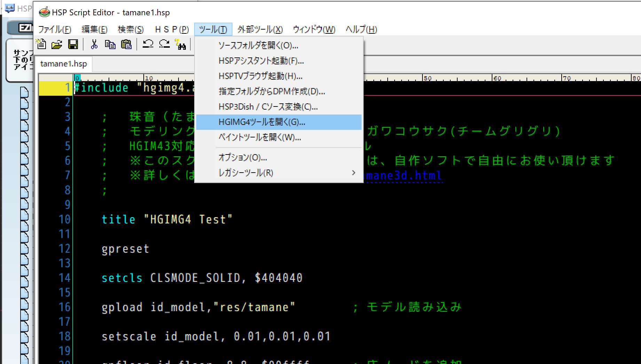Click the Paste clipboard icon
641x364 pixels.
126,44
